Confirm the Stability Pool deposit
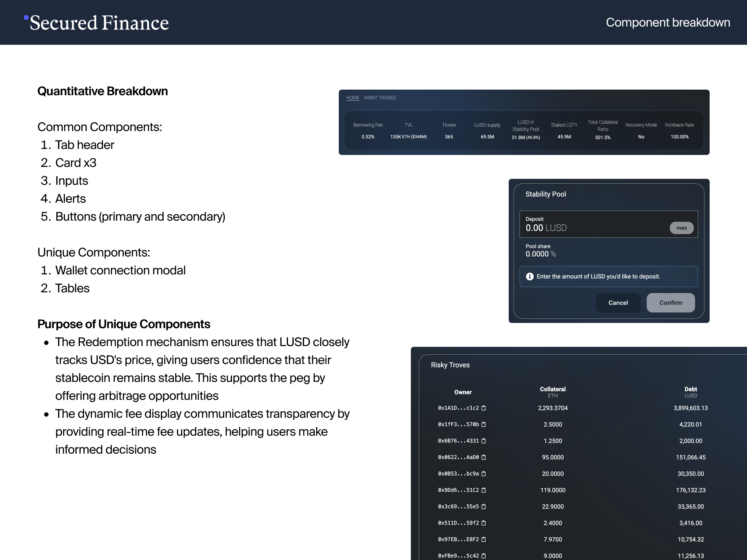 (671, 303)
